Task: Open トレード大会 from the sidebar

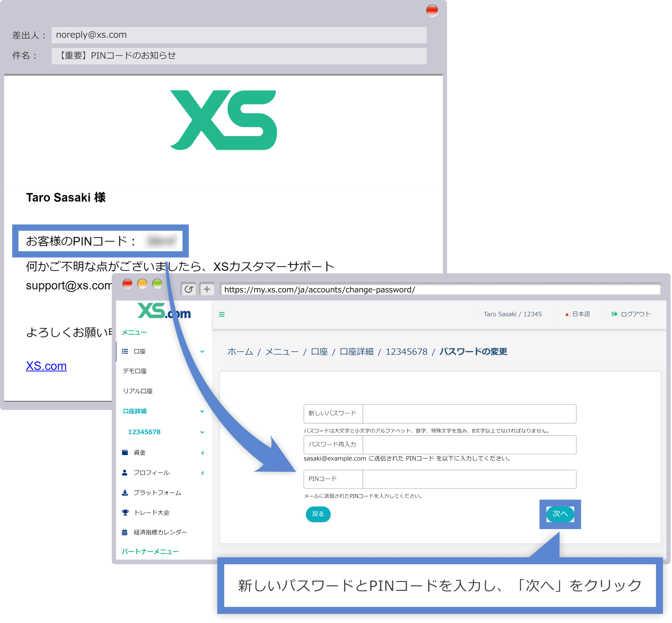Action: point(152,513)
